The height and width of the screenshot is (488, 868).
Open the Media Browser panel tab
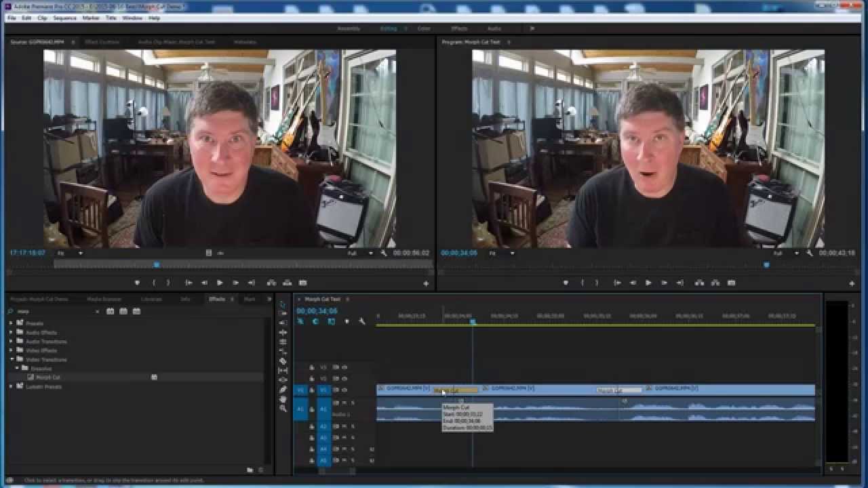click(104, 299)
